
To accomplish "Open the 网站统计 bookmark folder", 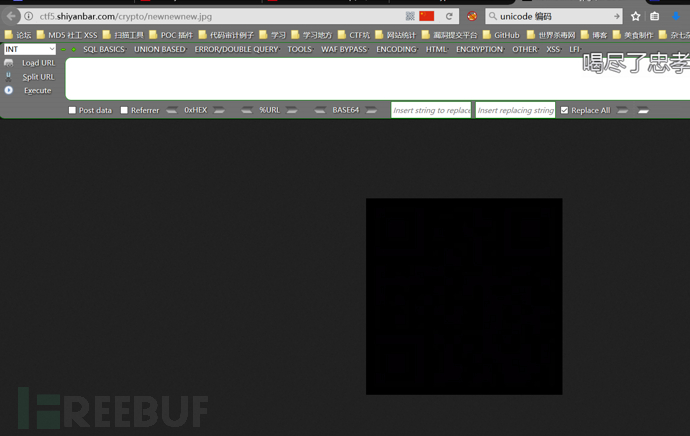I will pyautogui.click(x=396, y=35).
